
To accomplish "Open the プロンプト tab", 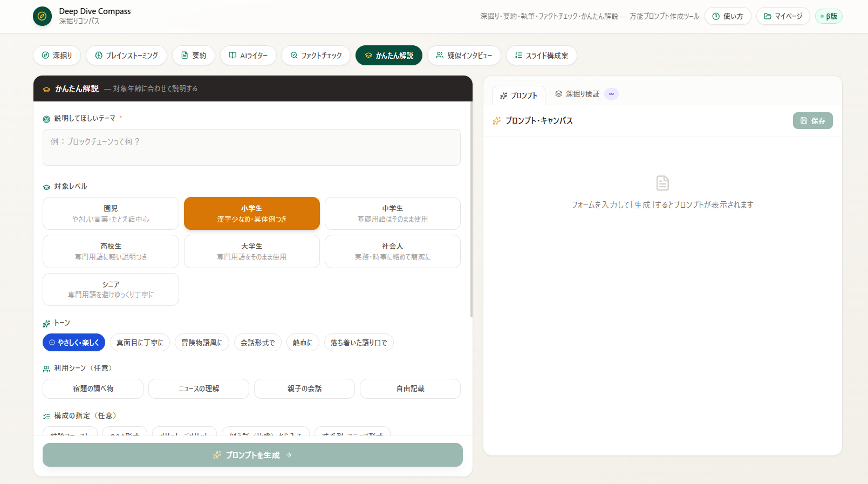I will pos(519,96).
